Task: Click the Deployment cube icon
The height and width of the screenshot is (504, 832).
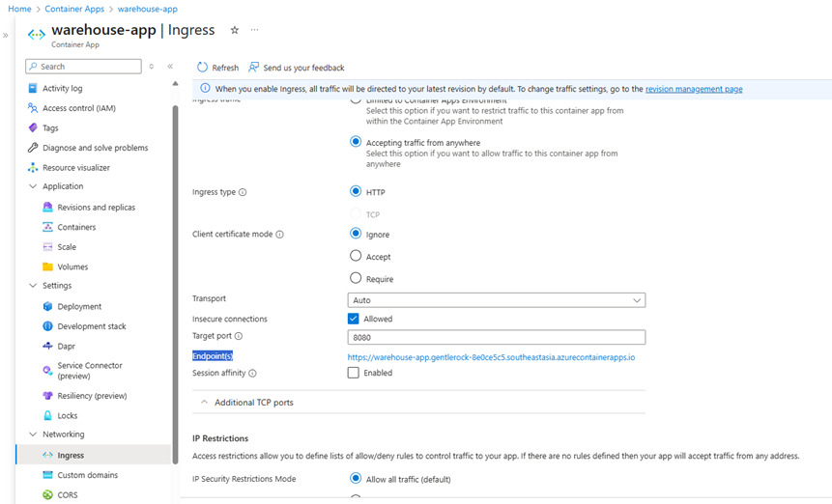Action: [x=47, y=306]
